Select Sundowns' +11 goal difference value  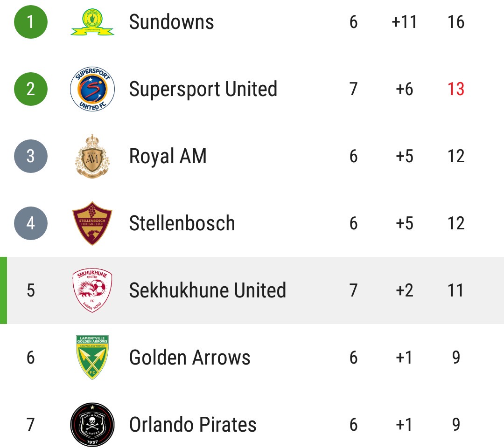tap(404, 22)
